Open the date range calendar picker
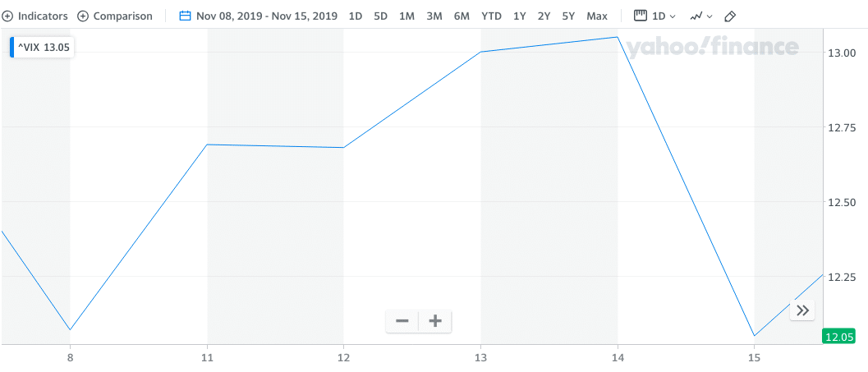 (x=185, y=16)
